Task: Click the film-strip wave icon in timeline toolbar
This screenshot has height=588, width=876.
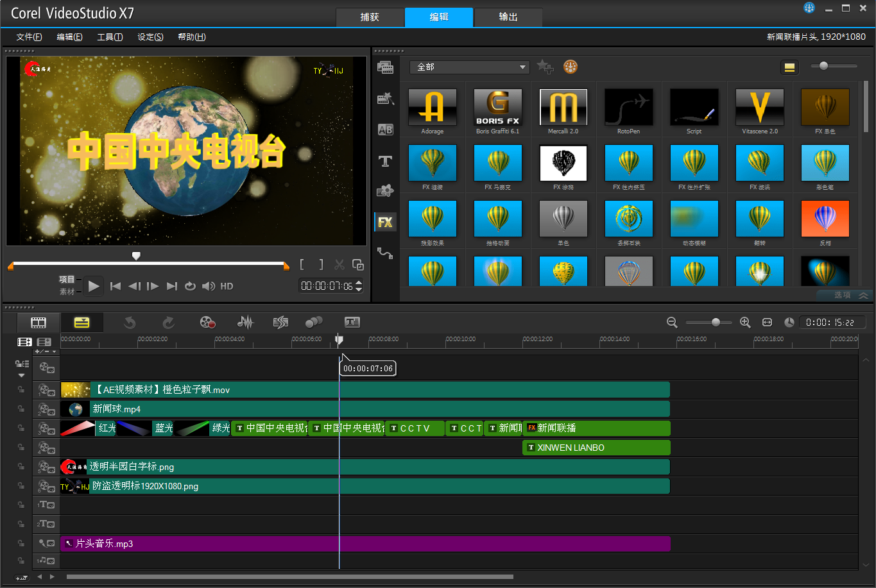Action: tap(280, 323)
